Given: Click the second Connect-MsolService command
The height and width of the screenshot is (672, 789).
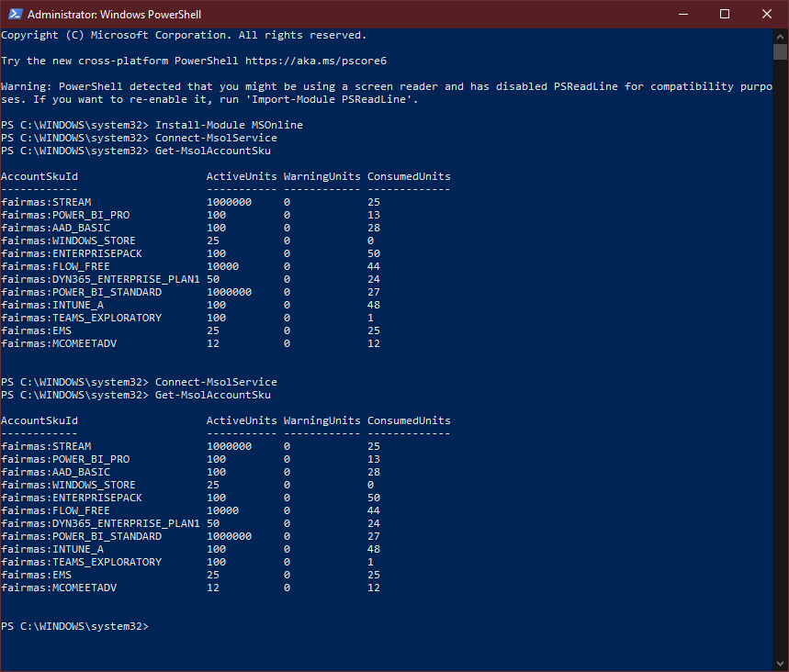Looking at the screenshot, I should click(216, 382).
